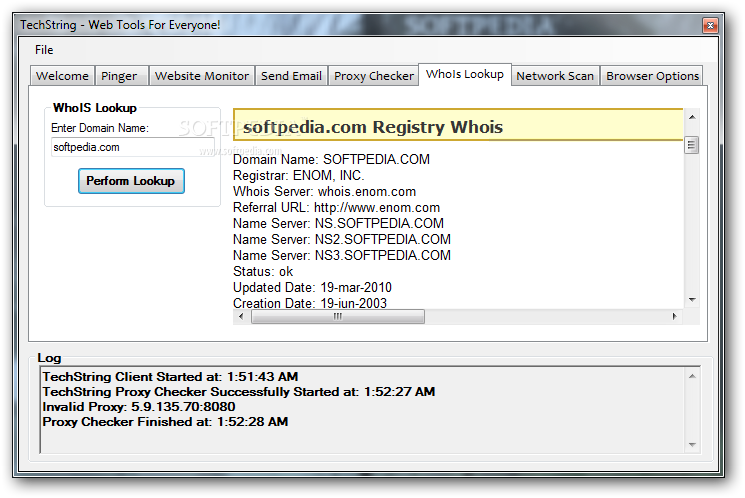This screenshot has height=498, width=745.
Task: Focus the Enter Domain Name field
Action: pyautogui.click(x=133, y=147)
